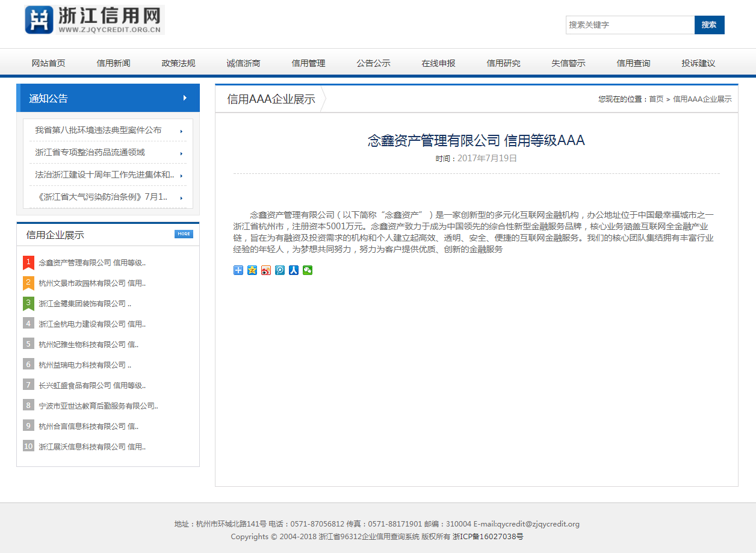This screenshot has height=553, width=756.
Task: Click the gray rank 4 badge
Action: point(28,324)
